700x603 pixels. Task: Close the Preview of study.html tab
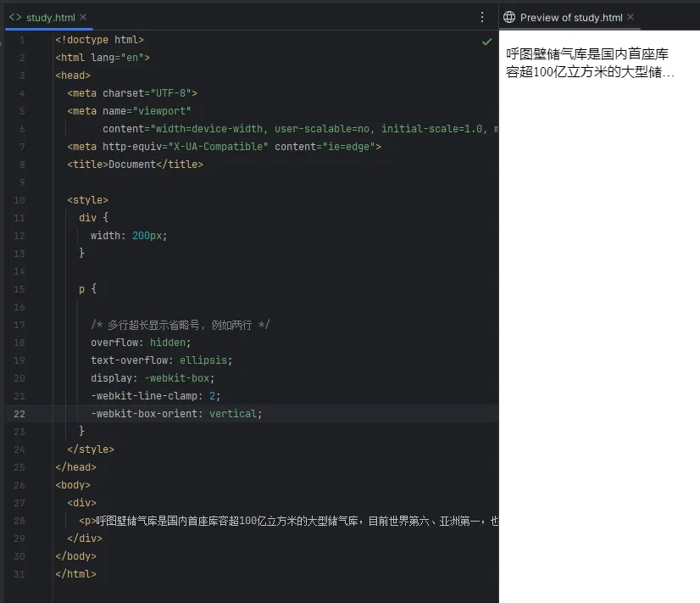pos(631,17)
